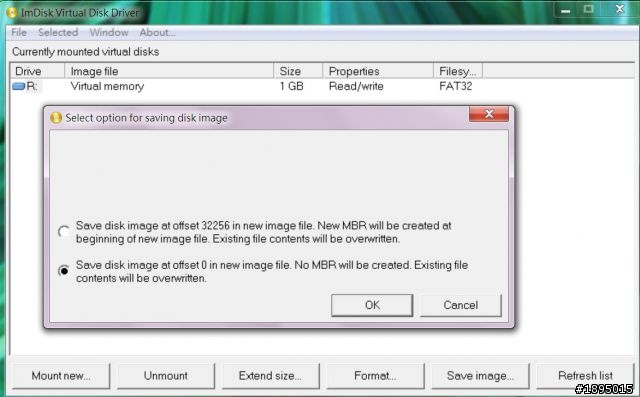Click the Size column header
This screenshot has height=397, width=640.
point(298,71)
